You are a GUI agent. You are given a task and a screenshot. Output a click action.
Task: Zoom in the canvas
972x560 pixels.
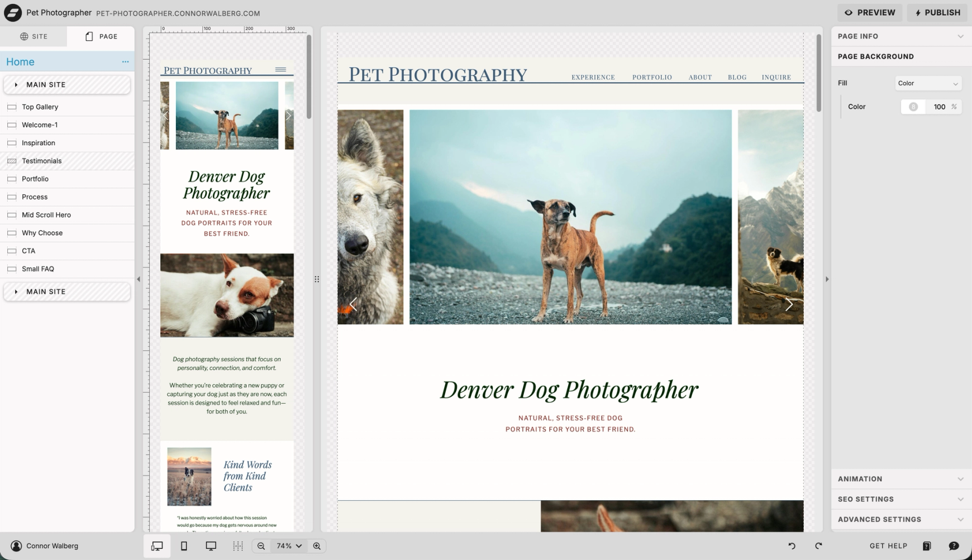point(317,546)
